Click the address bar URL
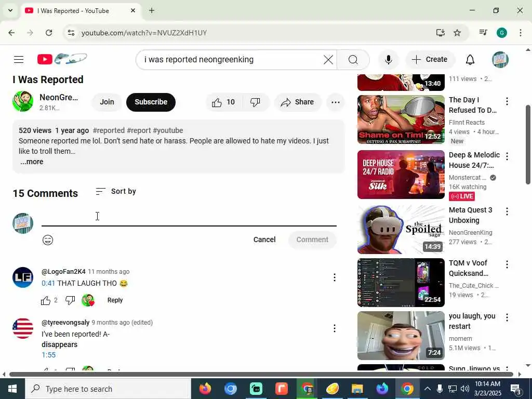This screenshot has height=399, width=532. coord(144,33)
